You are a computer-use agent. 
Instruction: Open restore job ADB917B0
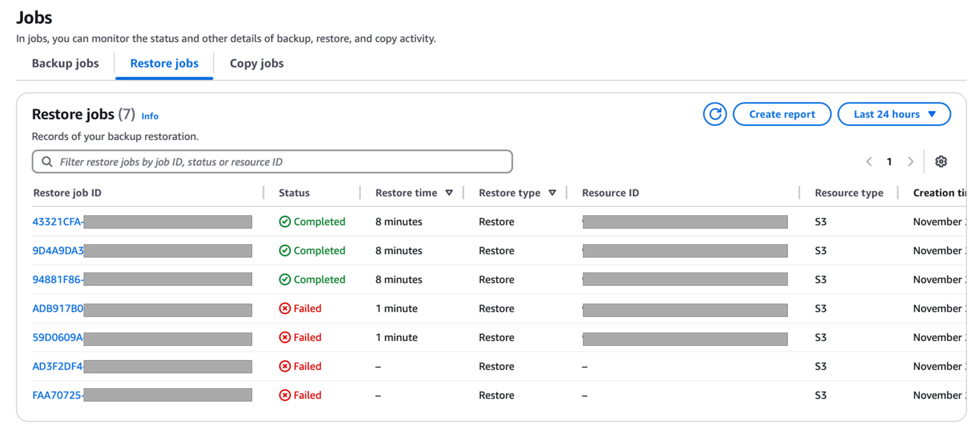(58, 308)
